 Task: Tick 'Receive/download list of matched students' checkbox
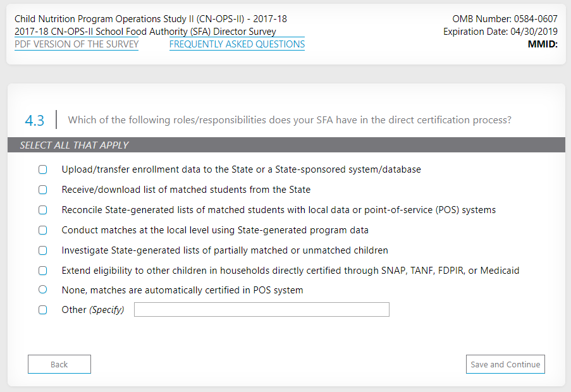pos(43,190)
